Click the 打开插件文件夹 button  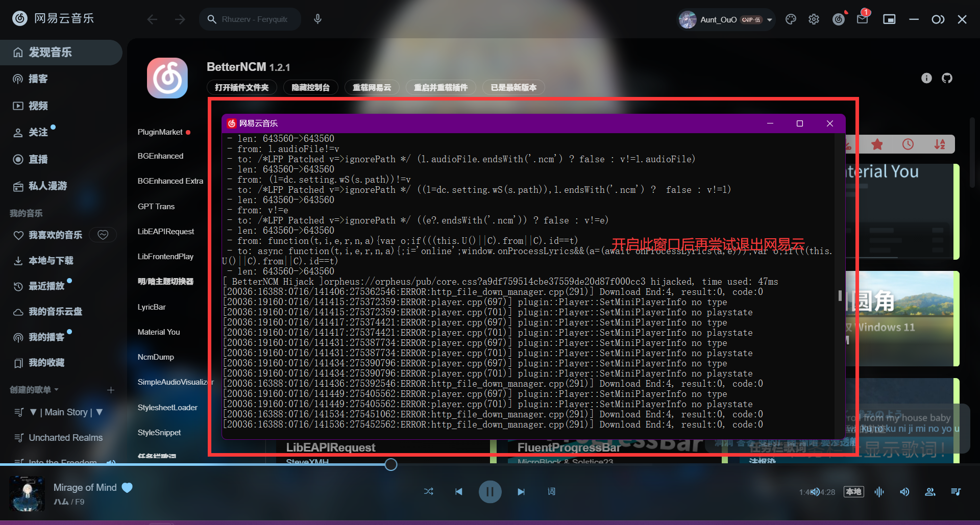coord(242,87)
